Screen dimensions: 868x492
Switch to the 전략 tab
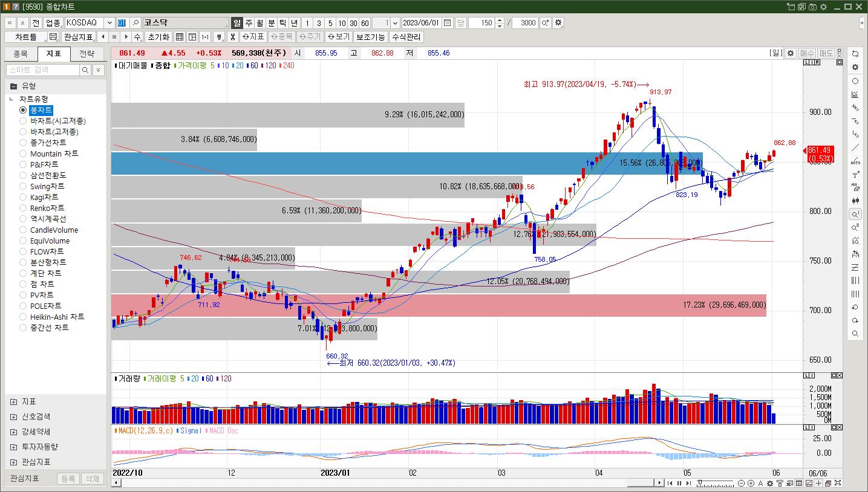(87, 54)
